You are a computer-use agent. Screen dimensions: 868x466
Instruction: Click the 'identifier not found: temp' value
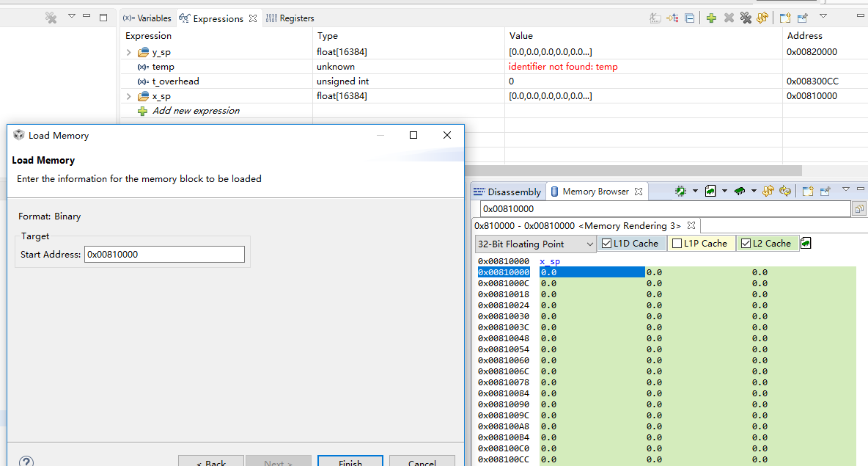coord(563,67)
